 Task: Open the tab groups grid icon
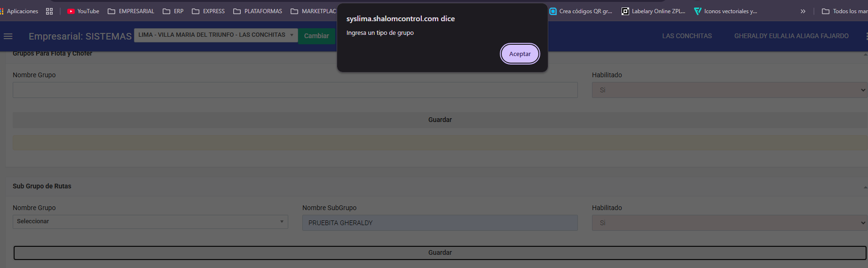[x=49, y=11]
